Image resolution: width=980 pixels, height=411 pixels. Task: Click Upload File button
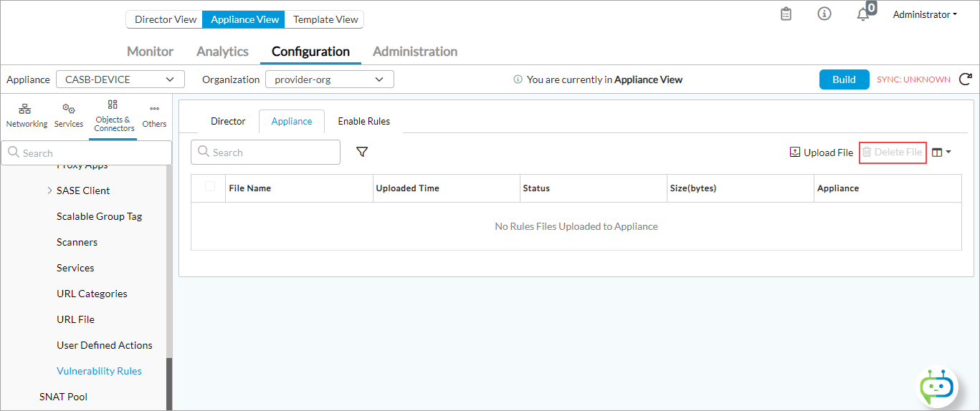pos(822,153)
